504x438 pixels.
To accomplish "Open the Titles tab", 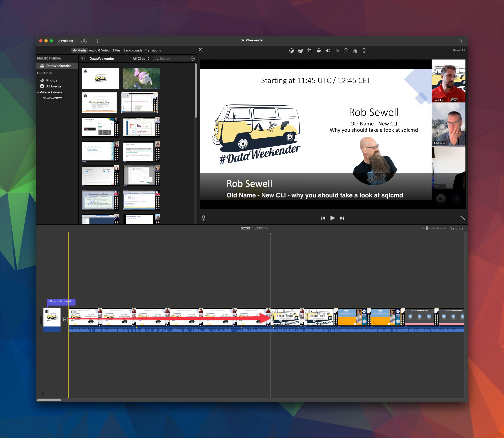I will click(116, 50).
